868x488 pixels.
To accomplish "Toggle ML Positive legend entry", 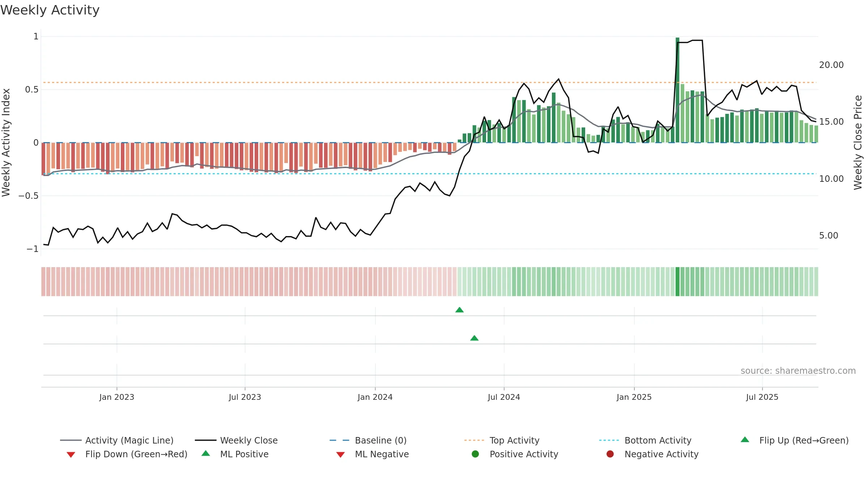I will (235, 454).
